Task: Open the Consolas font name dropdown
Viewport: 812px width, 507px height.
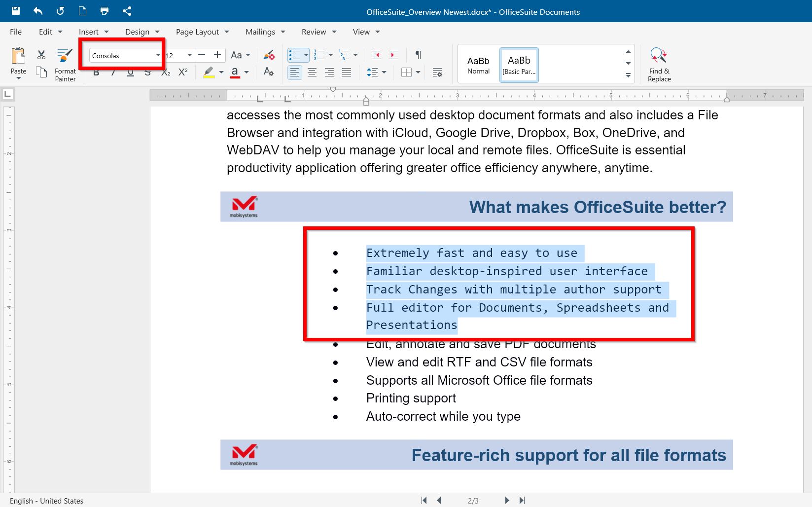Action: pyautogui.click(x=158, y=55)
